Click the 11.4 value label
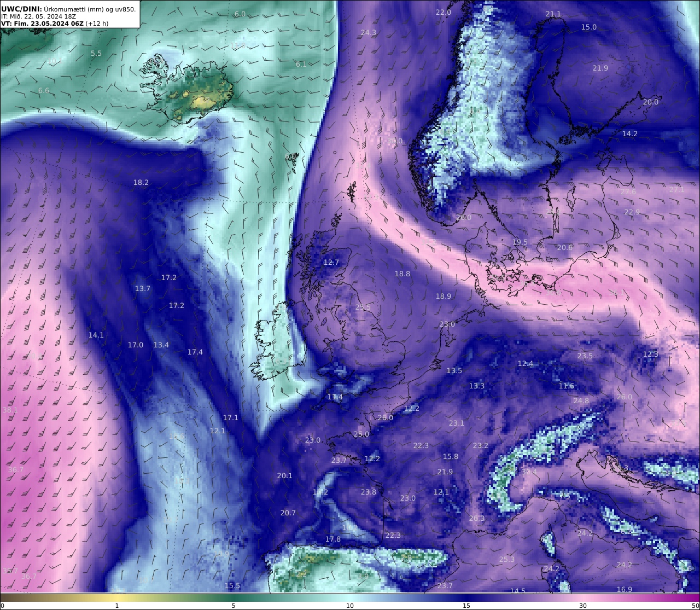The width and height of the screenshot is (700, 610). (x=335, y=397)
